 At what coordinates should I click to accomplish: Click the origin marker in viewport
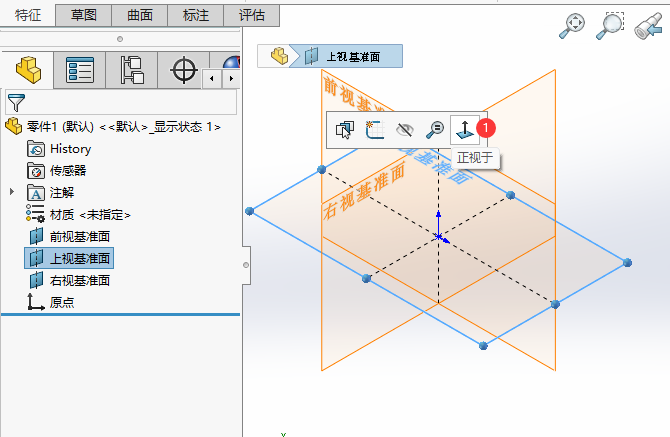click(x=439, y=236)
